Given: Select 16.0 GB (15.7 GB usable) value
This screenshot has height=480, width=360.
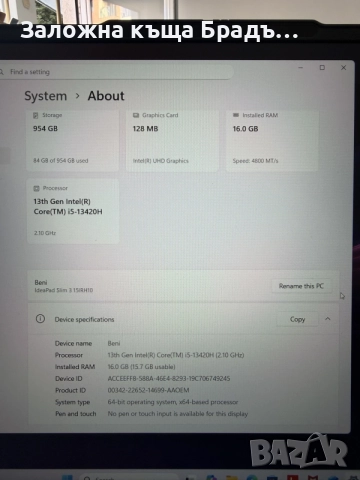Looking at the screenshot, I should 141,367.
